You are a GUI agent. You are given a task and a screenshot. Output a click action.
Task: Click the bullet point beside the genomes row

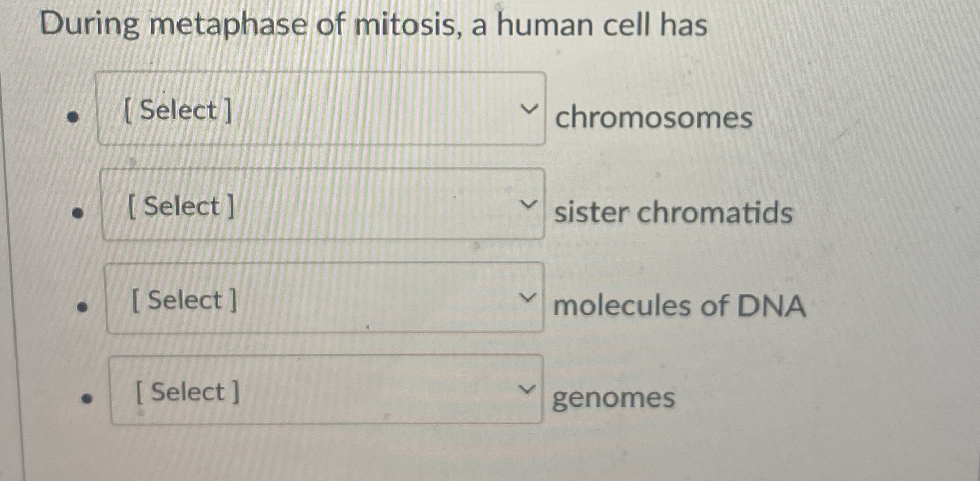coord(87,398)
